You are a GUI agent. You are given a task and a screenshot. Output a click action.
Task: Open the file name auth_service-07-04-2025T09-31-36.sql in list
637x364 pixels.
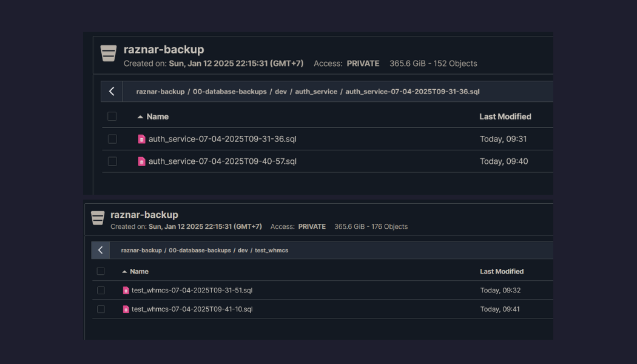[222, 139]
